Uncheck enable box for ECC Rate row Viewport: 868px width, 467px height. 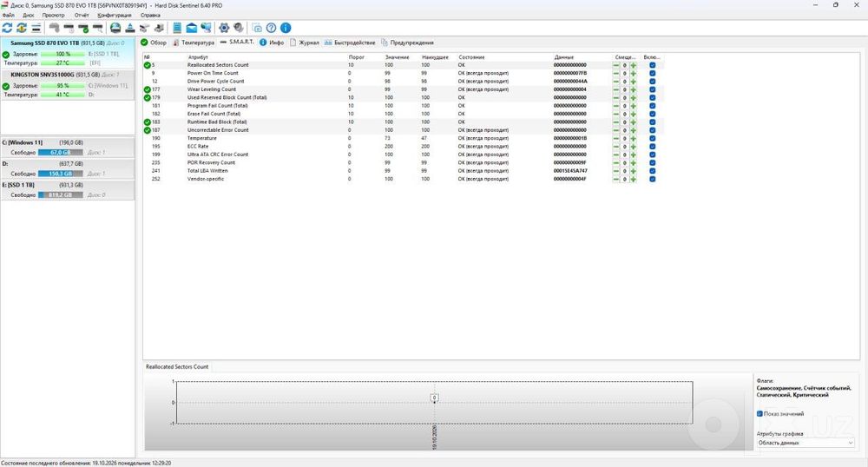coord(652,147)
